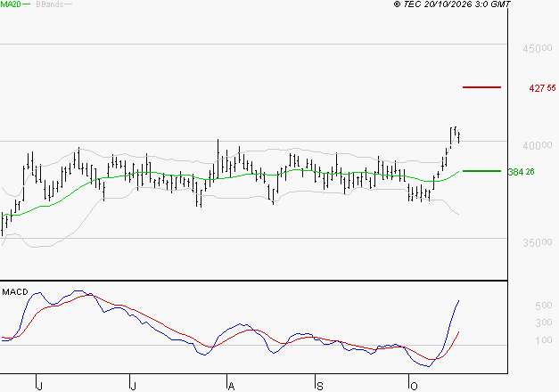Click the 100 MACD axis label
Screen dimensions: 559x392
point(543,340)
